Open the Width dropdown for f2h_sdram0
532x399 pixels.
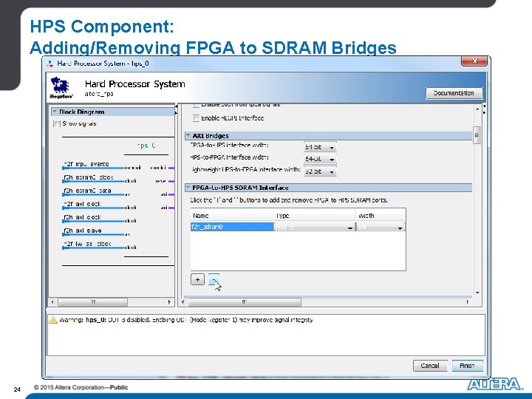point(381,227)
